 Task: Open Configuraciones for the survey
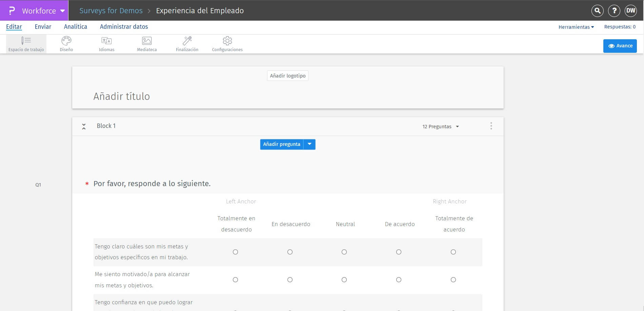click(x=227, y=43)
